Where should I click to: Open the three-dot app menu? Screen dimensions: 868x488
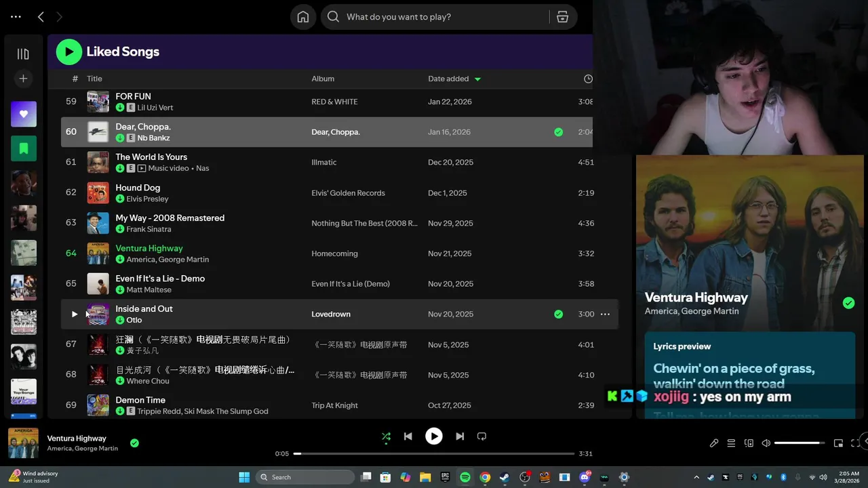[x=16, y=17]
